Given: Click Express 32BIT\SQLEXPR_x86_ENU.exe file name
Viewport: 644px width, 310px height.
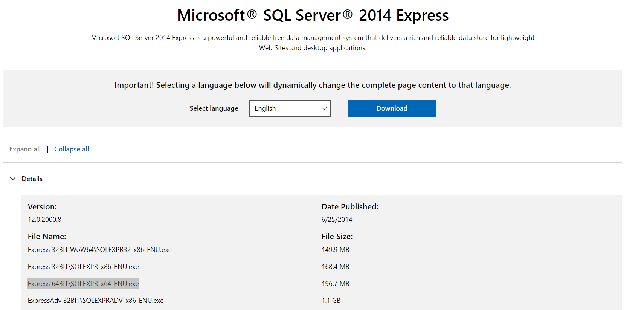Looking at the screenshot, I should 83,267.
